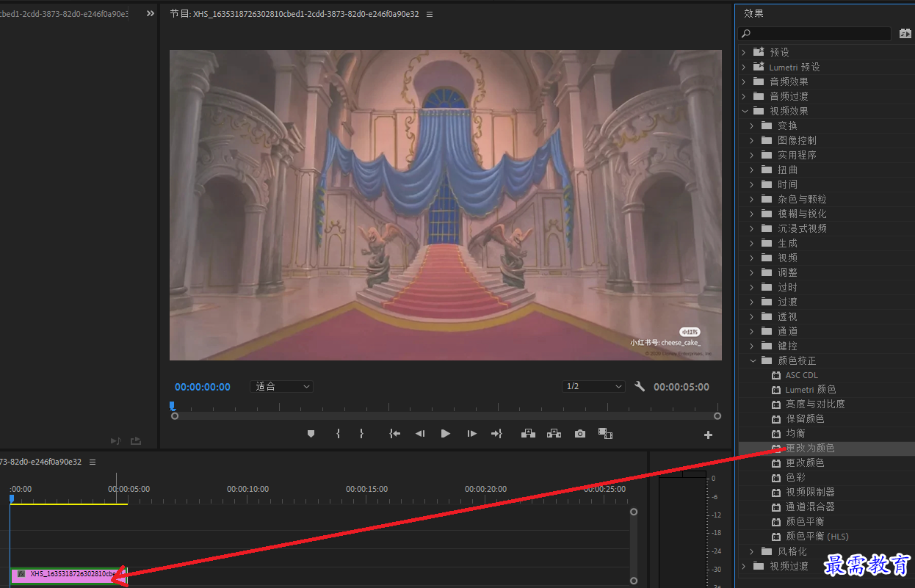Select the ASC CDL effect
The image size is (915, 588).
pos(801,375)
